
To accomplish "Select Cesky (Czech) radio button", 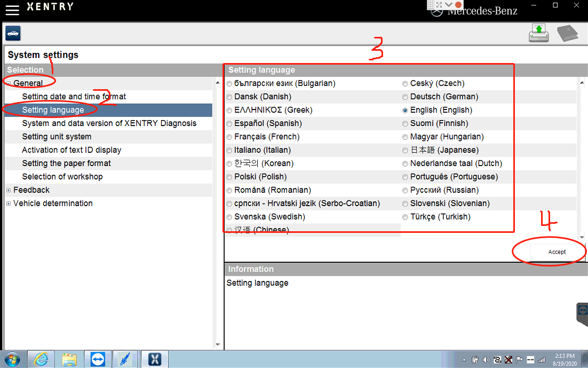I will tap(405, 84).
